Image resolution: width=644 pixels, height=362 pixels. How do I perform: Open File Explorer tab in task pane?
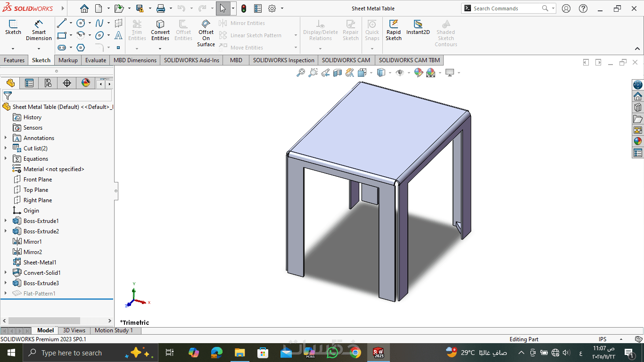coord(638,119)
